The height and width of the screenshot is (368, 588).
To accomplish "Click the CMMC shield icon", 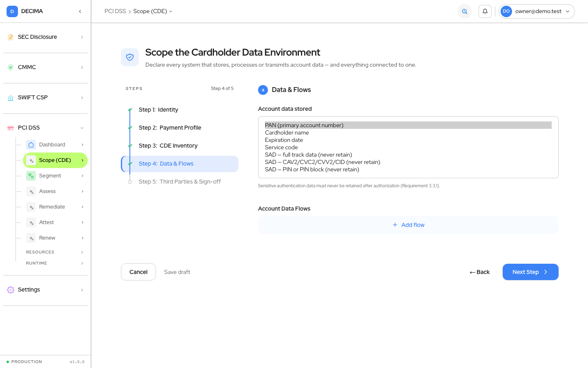I will coord(11,67).
